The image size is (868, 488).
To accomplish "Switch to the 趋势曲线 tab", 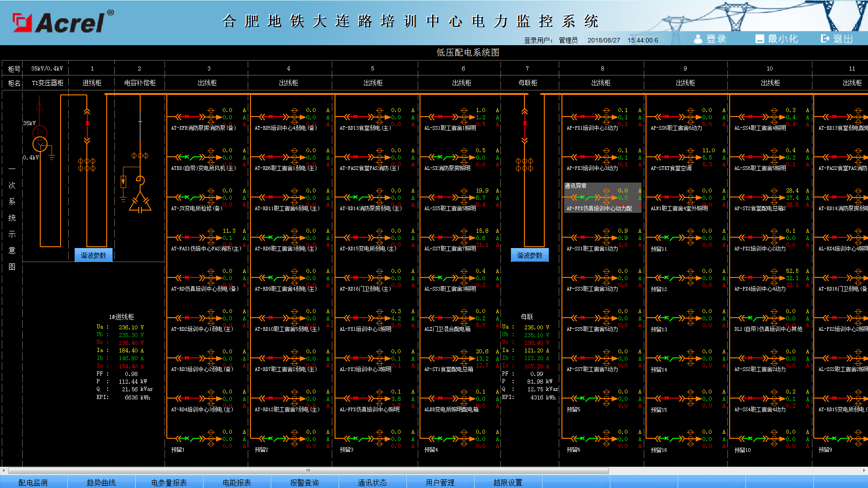I will coord(101,482).
